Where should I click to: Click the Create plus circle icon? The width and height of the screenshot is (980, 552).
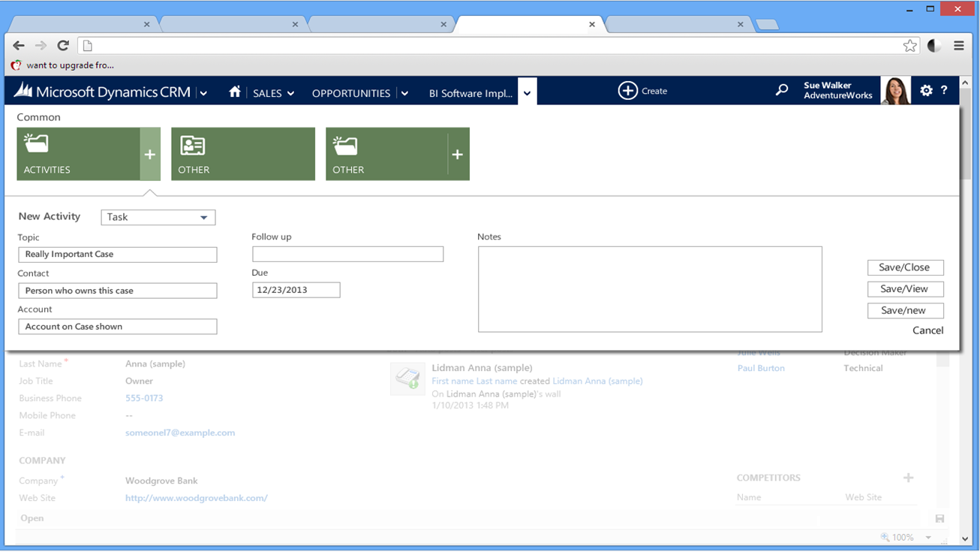pyautogui.click(x=627, y=91)
